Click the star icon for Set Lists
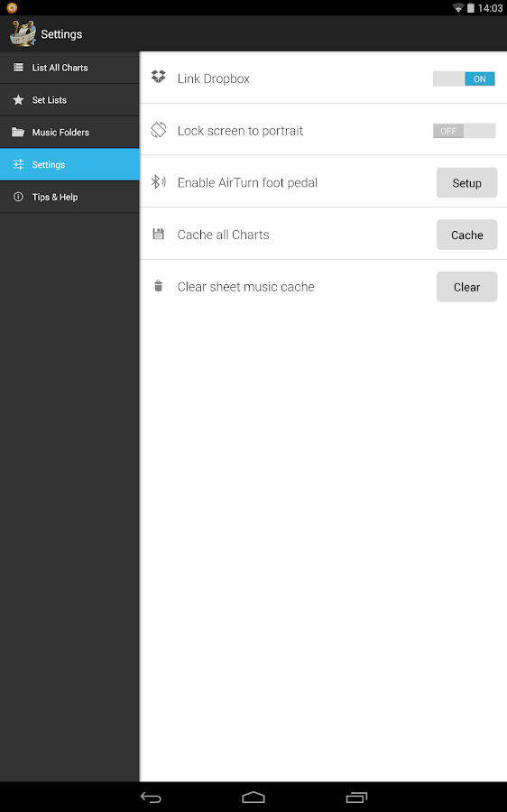 tap(18, 100)
